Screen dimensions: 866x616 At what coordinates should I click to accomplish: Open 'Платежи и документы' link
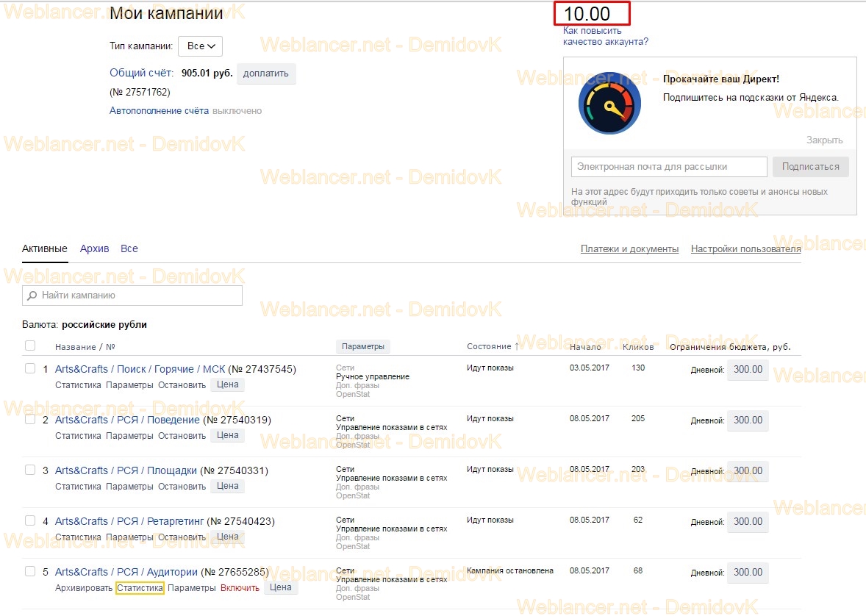(629, 249)
